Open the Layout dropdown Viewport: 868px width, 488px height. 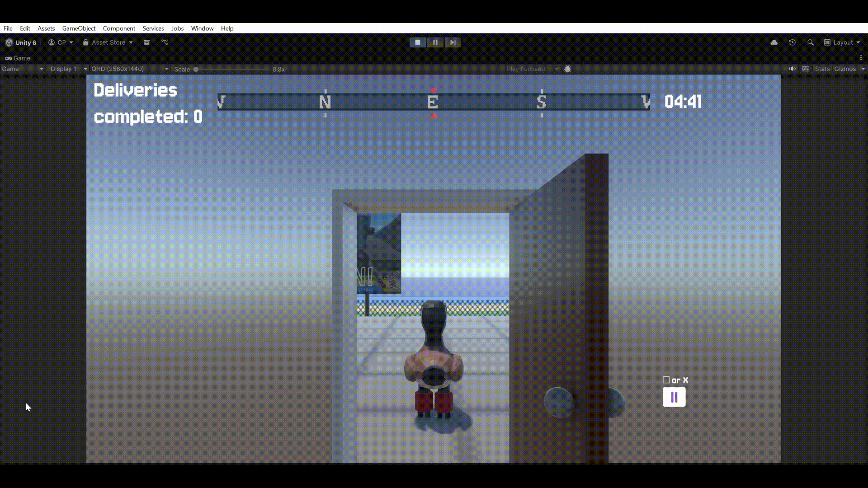[842, 42]
